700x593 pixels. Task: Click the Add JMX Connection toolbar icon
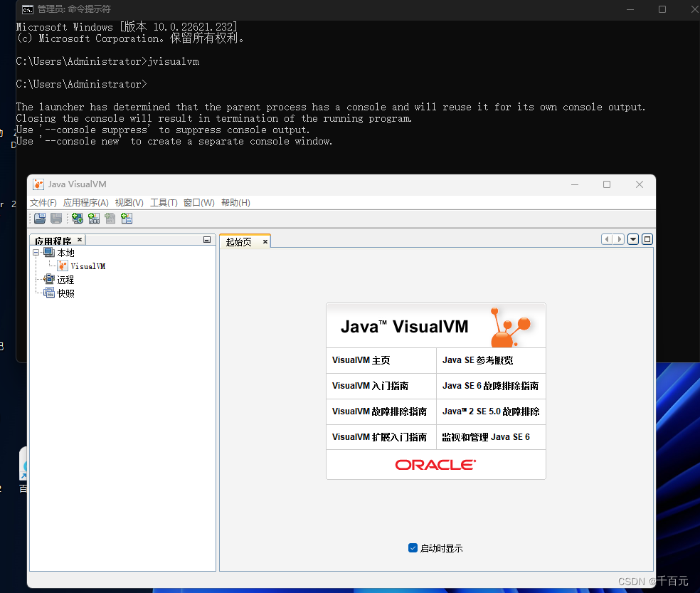pos(94,218)
